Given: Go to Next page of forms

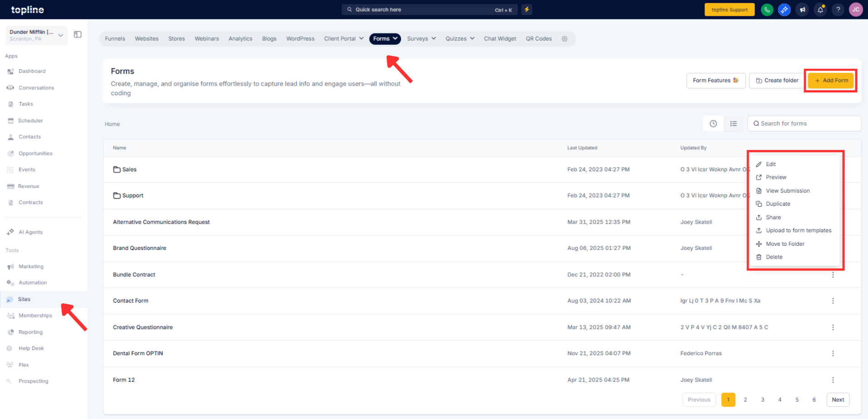Looking at the screenshot, I should click(x=838, y=400).
